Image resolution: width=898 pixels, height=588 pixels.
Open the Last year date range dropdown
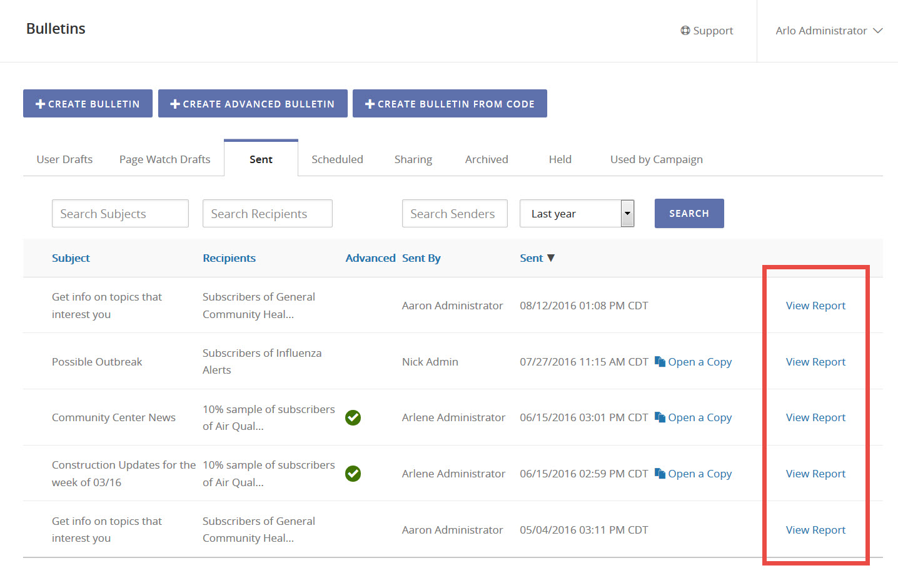(627, 213)
